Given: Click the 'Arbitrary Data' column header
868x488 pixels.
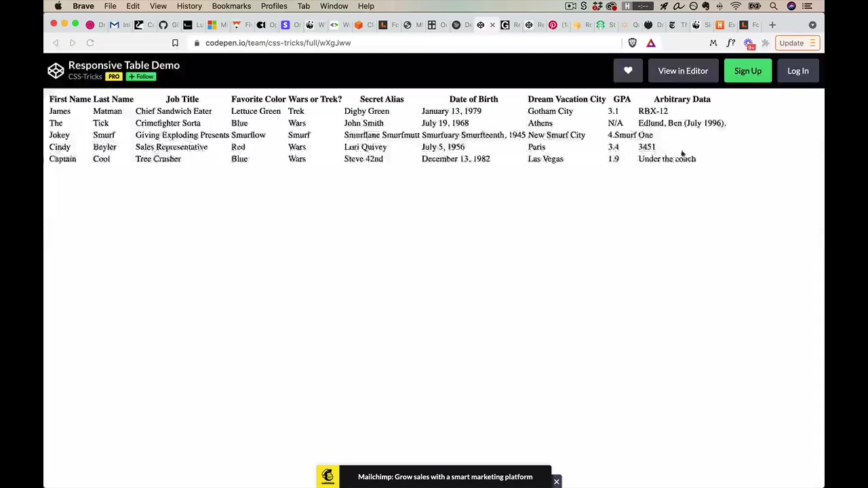Looking at the screenshot, I should tap(682, 99).
